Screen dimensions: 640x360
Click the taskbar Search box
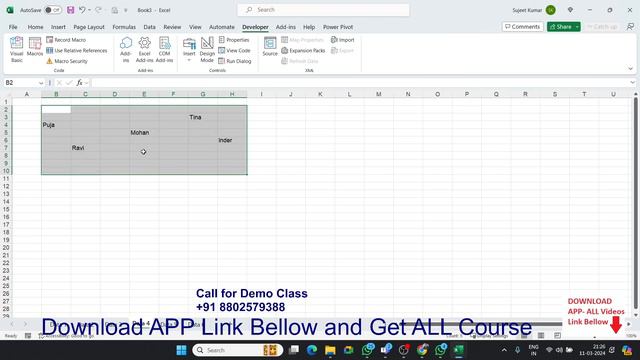coord(238,350)
